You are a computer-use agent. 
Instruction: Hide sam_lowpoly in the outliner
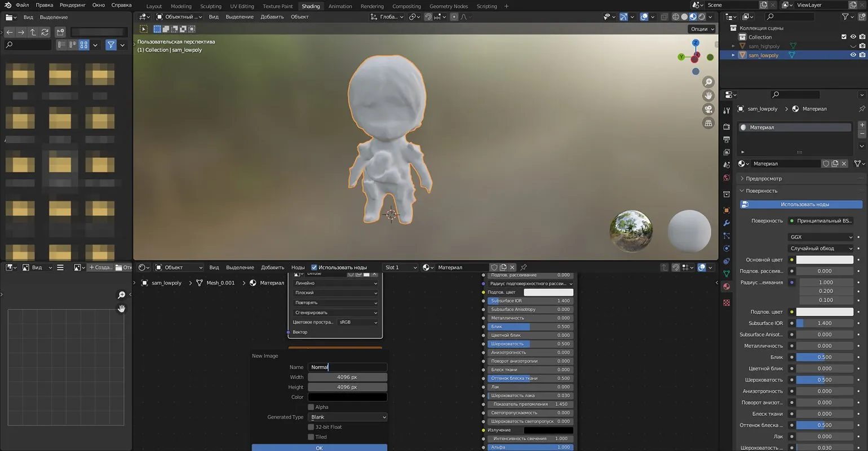click(x=853, y=55)
